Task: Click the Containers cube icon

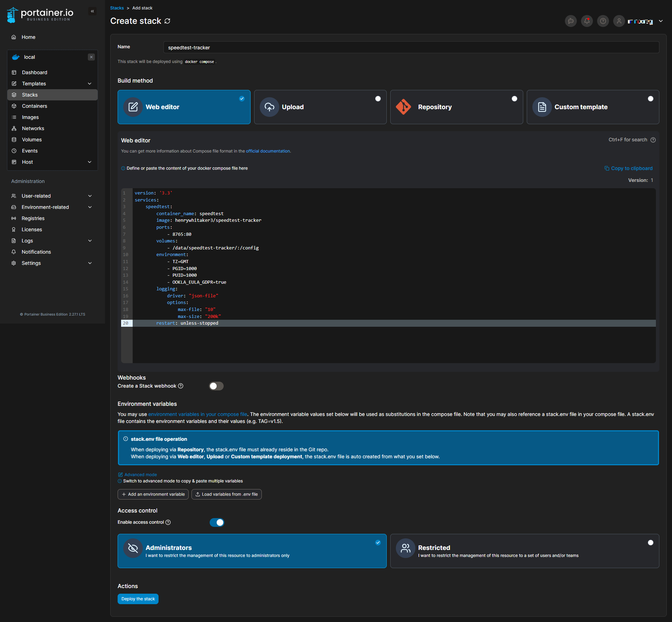Action: 14,106
